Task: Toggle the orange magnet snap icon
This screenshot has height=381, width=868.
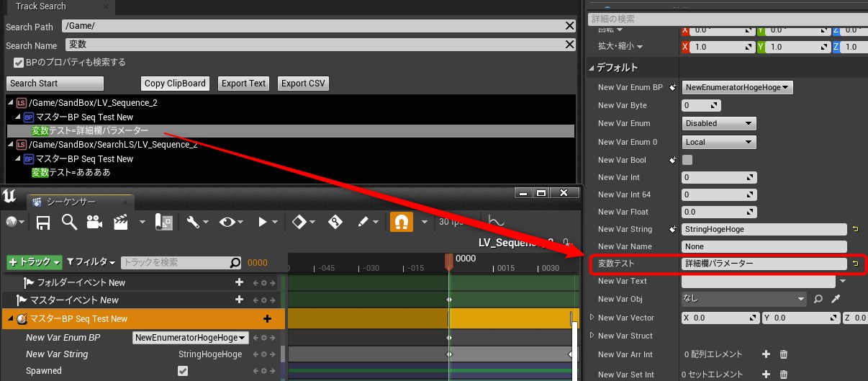Action: click(x=401, y=223)
